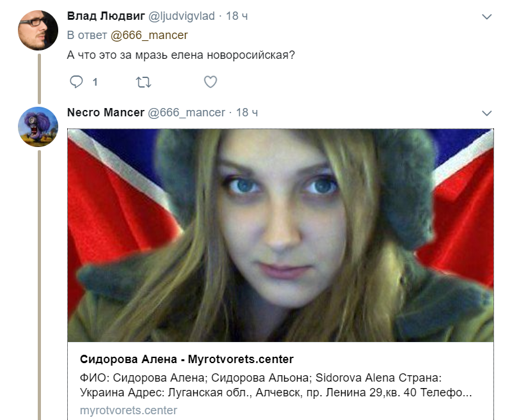Click the card title Сидорова Алена - Myrotvorets.center

(187, 359)
